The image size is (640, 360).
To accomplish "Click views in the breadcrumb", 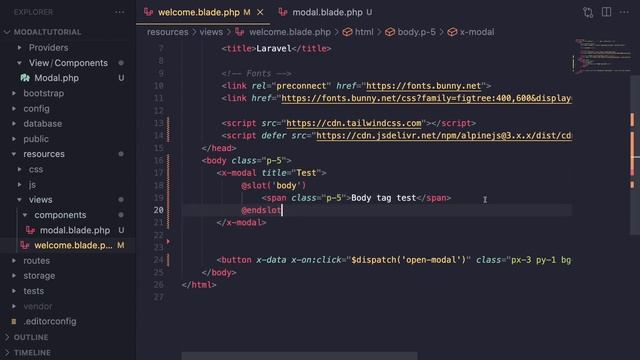I will (x=211, y=32).
